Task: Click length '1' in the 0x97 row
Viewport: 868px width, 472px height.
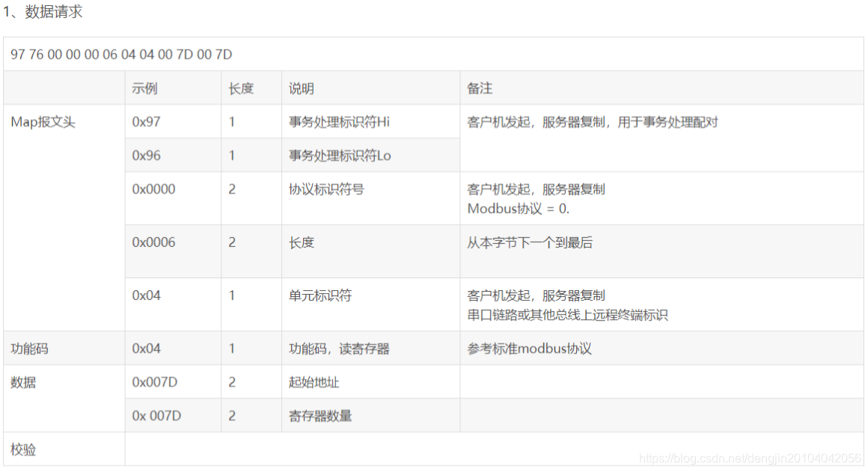Action: (x=232, y=122)
